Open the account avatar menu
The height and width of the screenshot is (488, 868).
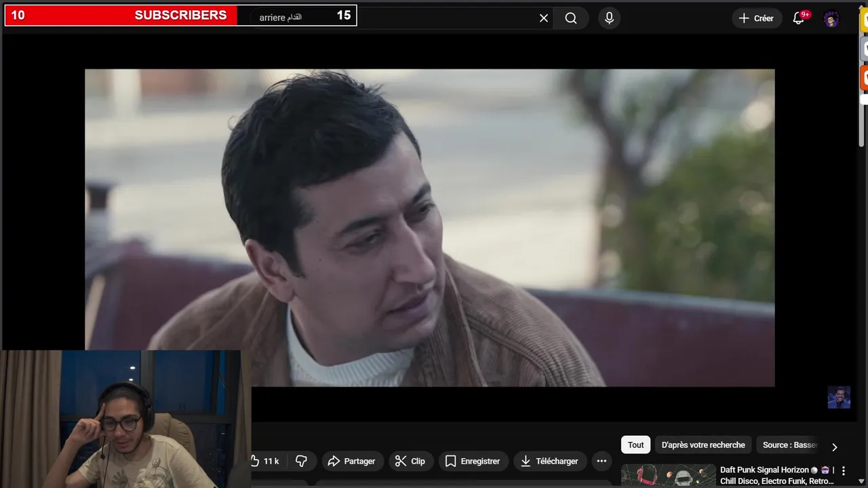coord(831,18)
